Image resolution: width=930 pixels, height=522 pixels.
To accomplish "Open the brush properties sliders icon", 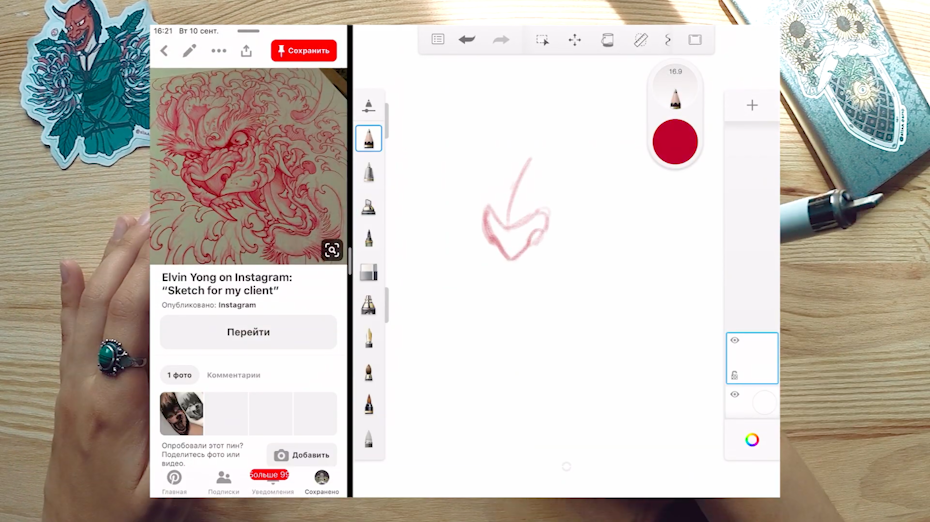I will pos(369,105).
